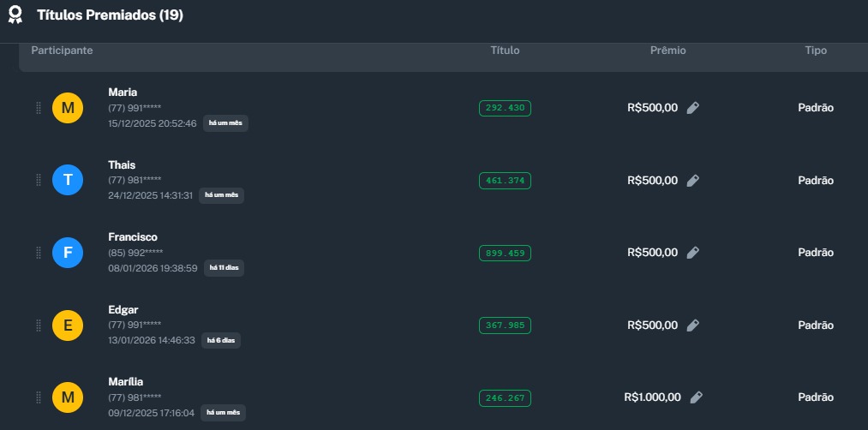Click Edgar's yellow avatar circle
Viewport: 868px width, 430px height.
click(x=68, y=325)
